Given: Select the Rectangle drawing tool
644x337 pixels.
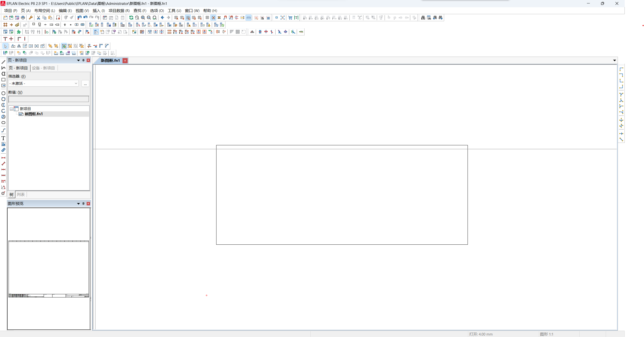Looking at the screenshot, I should (3, 80).
